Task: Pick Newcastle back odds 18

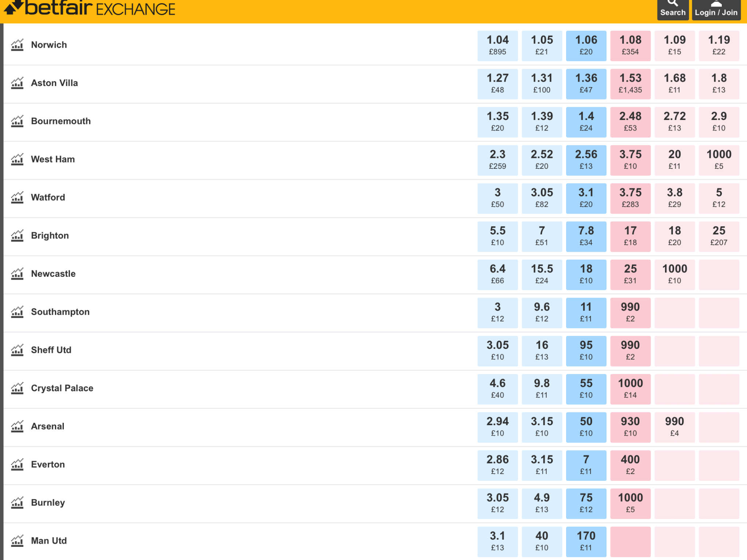Action: coord(586,275)
